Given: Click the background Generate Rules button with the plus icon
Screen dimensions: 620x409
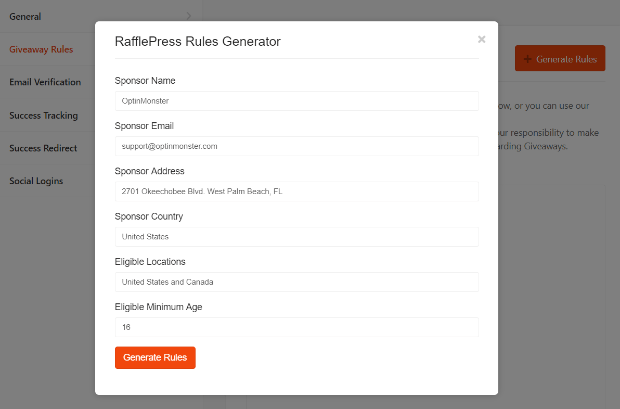Looking at the screenshot, I should click(560, 58).
